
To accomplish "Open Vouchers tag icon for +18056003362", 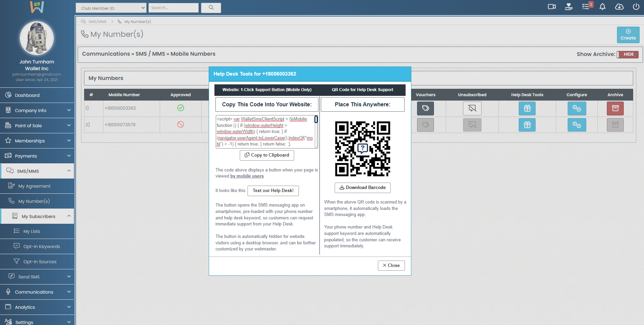I will click(426, 108).
